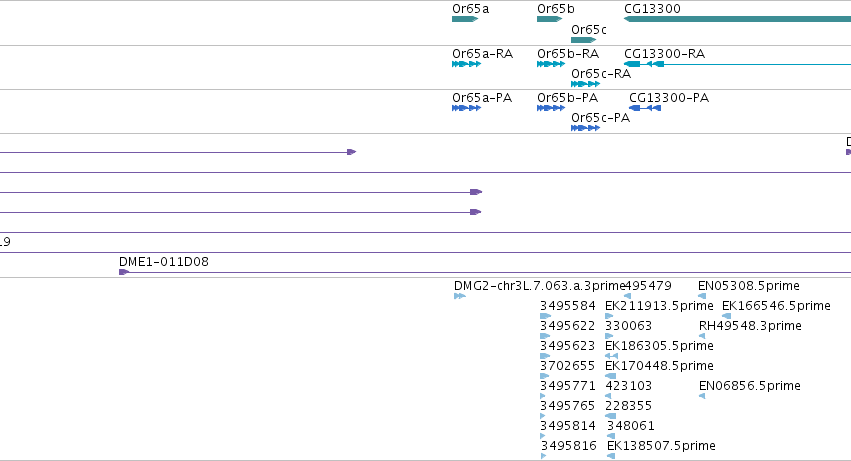Select the long CG13300 gene bar
The width and height of the screenshot is (851, 461).
pyautogui.click(x=738, y=19)
